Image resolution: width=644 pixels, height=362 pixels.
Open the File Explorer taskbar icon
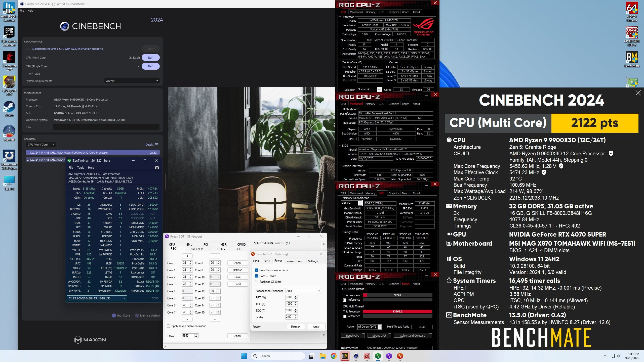(x=323, y=356)
